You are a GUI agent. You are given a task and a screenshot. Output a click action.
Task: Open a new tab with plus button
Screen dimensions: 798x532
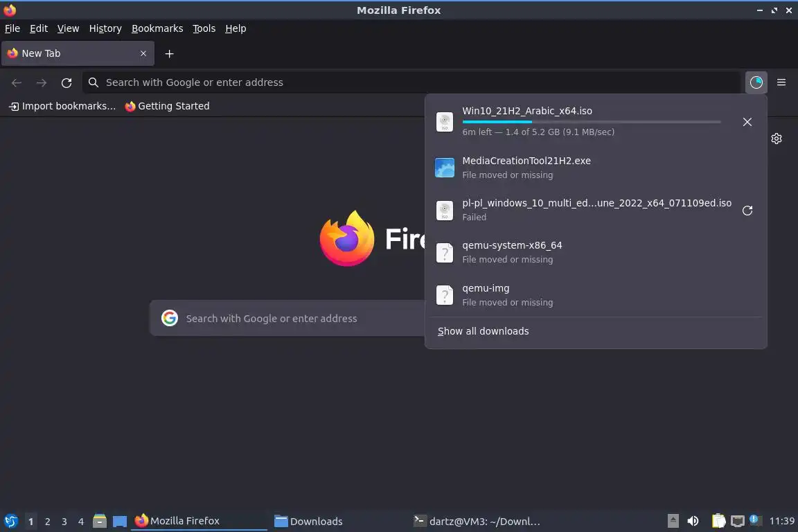tap(170, 53)
